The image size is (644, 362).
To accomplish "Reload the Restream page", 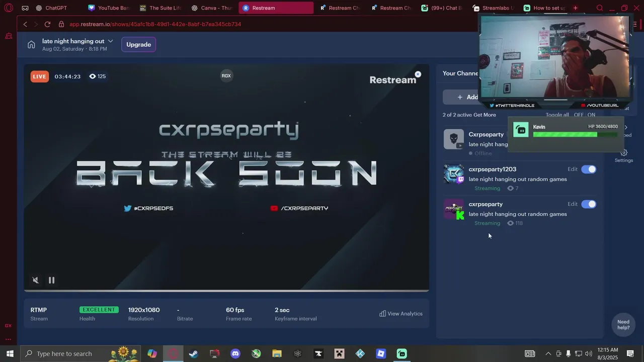I will click(x=47, y=24).
